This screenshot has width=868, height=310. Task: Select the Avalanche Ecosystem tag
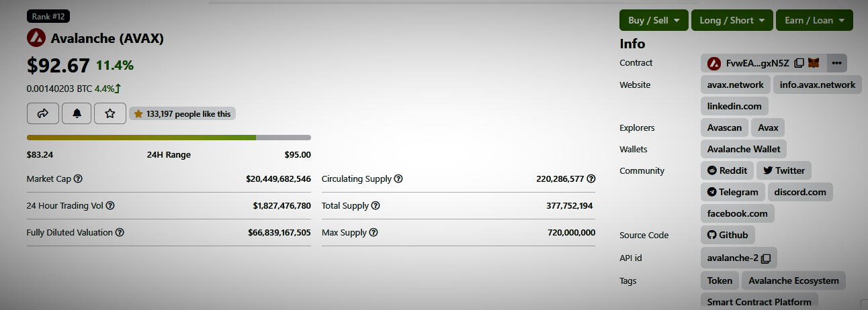(x=793, y=280)
